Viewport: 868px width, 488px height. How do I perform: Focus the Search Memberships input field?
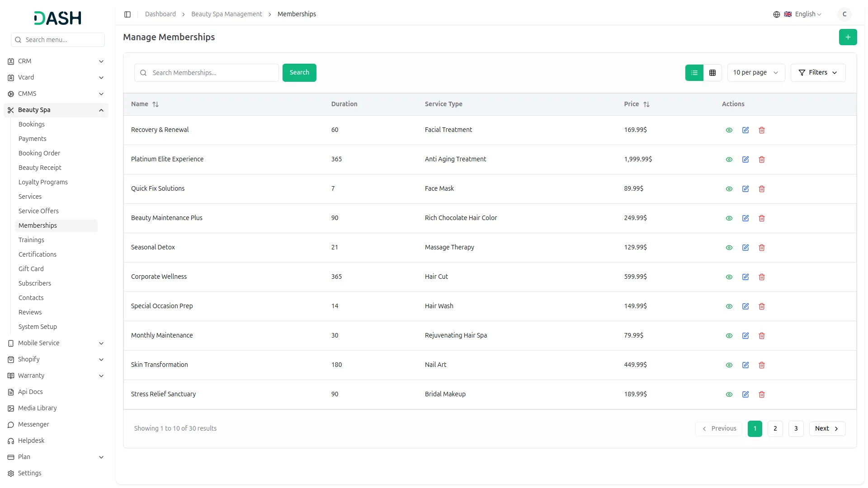212,73
